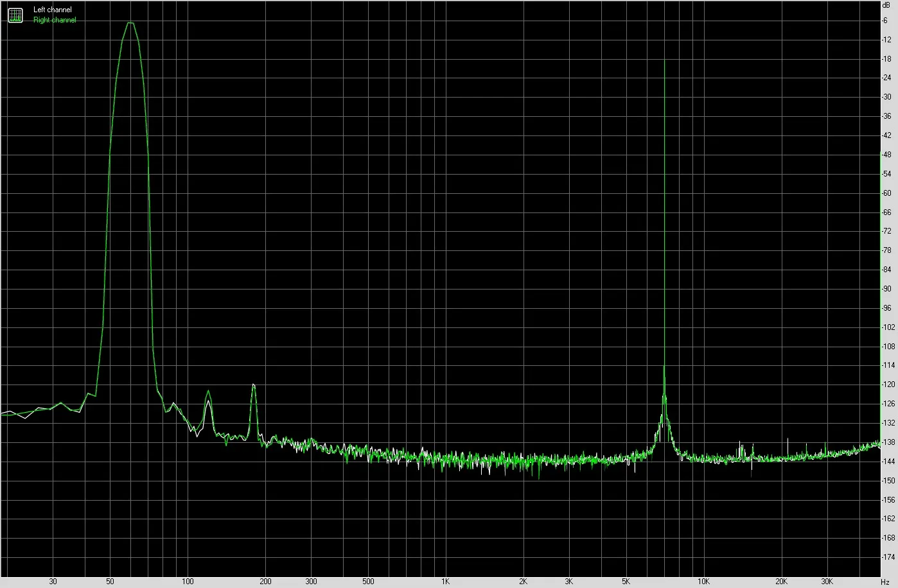Click the "30K" frequency axis label
This screenshot has height=588, width=898.
coord(827,582)
